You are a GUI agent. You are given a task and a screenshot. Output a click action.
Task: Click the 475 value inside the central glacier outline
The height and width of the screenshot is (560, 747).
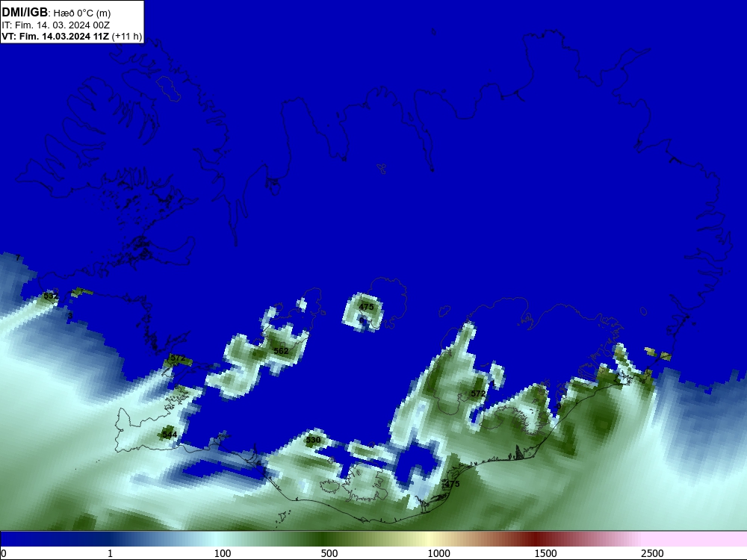tap(366, 307)
